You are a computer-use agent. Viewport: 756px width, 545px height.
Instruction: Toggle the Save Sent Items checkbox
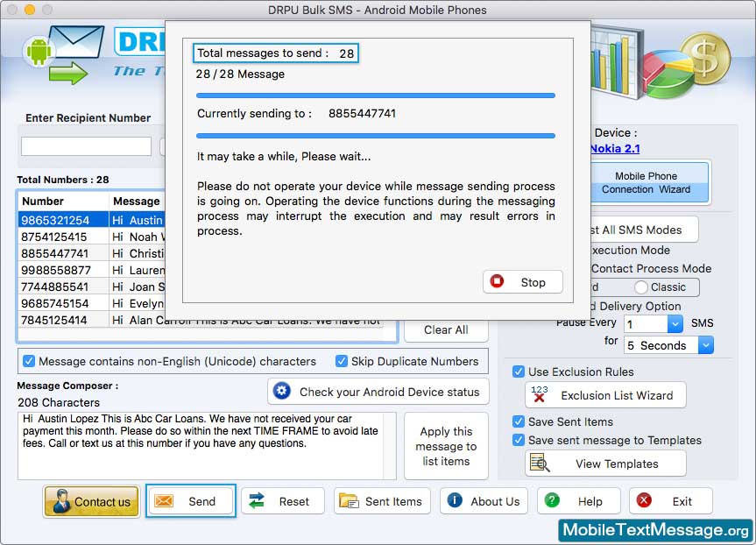point(519,421)
